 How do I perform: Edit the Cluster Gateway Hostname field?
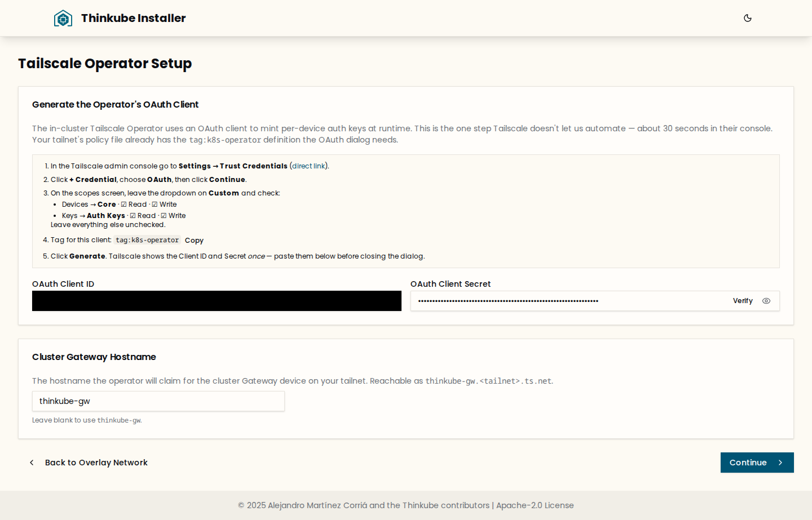pyautogui.click(x=158, y=401)
